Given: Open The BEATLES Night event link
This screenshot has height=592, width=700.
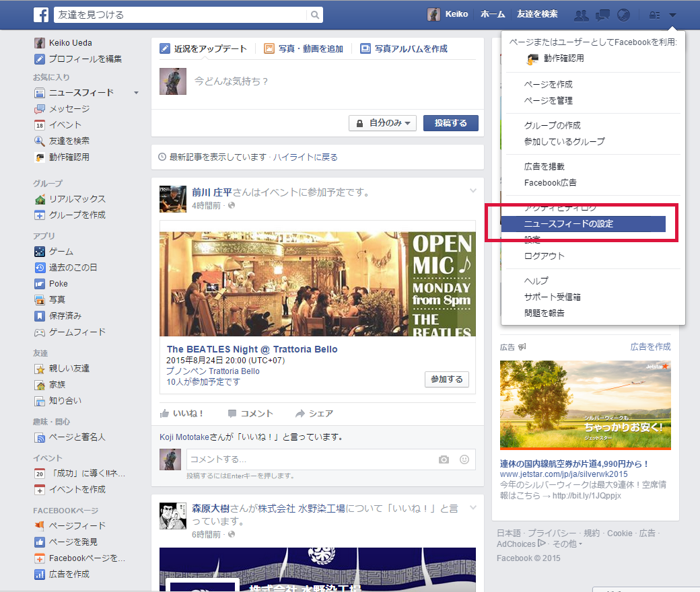Looking at the screenshot, I should point(252,349).
